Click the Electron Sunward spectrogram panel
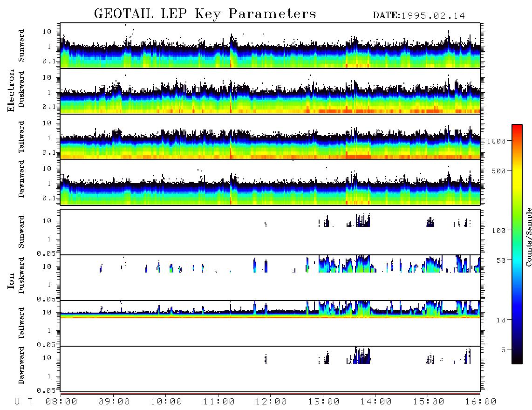 tap(270, 46)
